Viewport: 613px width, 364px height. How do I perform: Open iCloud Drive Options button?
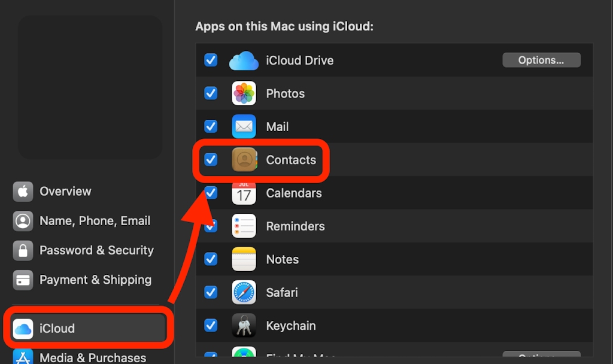[541, 60]
